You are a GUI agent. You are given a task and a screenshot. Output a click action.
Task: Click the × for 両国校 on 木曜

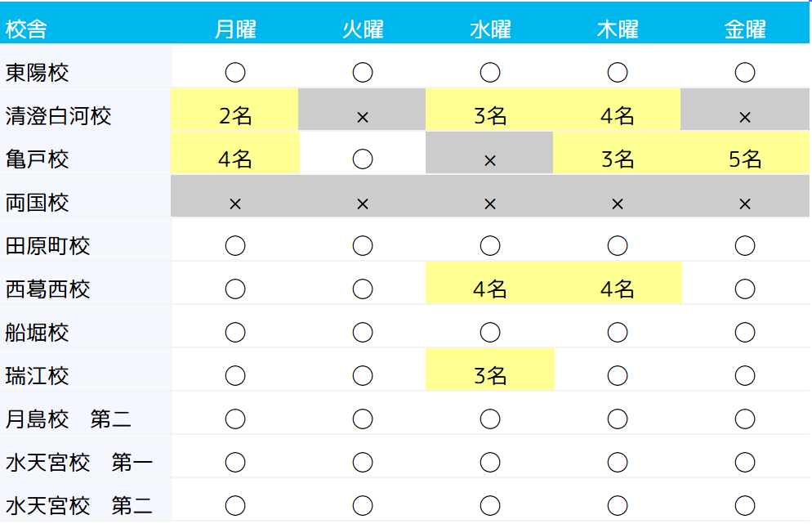point(618,204)
